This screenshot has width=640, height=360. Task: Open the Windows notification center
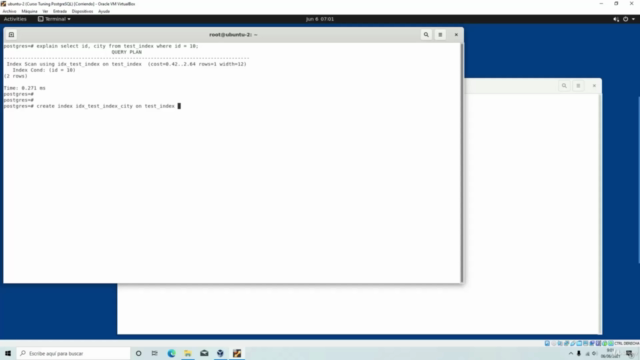coord(630,353)
